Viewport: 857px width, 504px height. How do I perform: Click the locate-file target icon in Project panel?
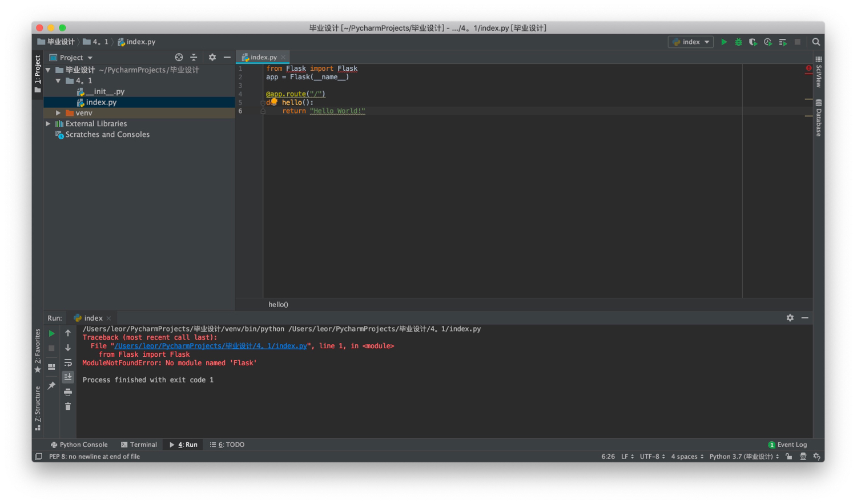179,57
